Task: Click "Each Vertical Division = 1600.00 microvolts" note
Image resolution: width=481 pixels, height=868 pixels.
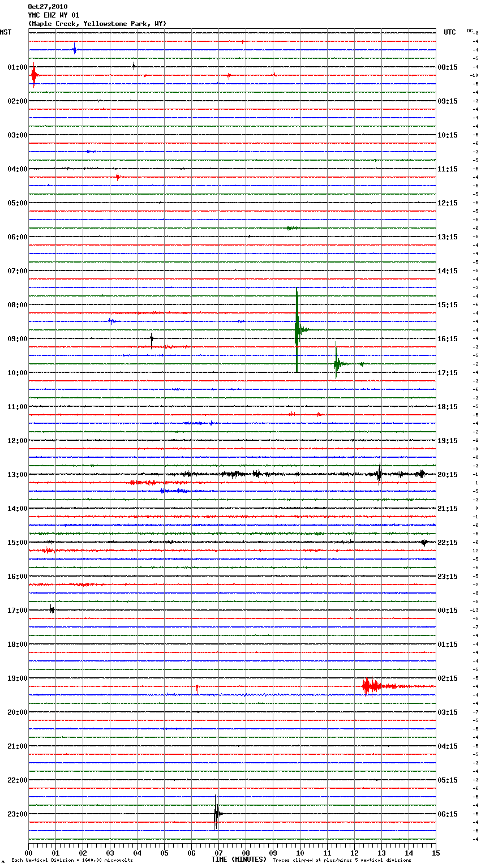Action: coord(72,861)
